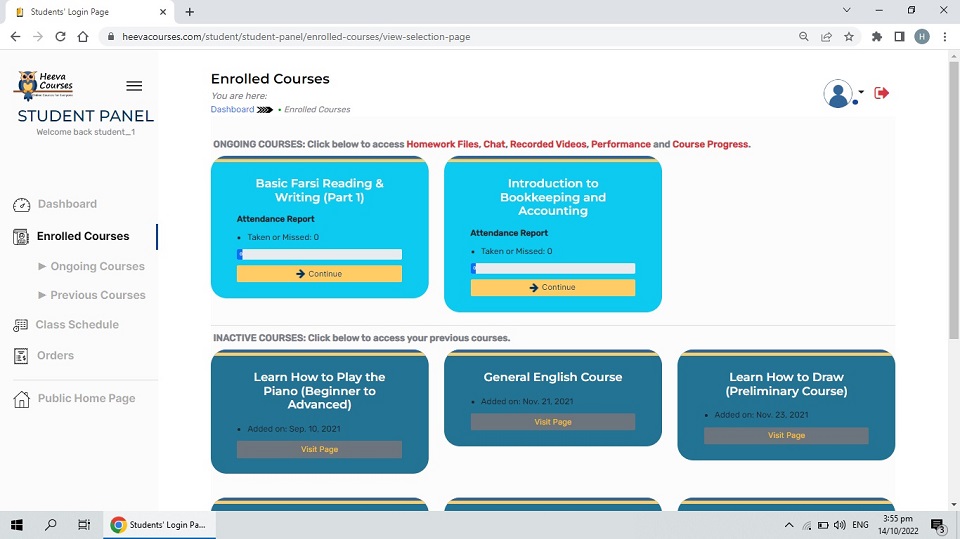This screenshot has width=960, height=539.
Task: Open a new browser tab
Action: (x=190, y=12)
